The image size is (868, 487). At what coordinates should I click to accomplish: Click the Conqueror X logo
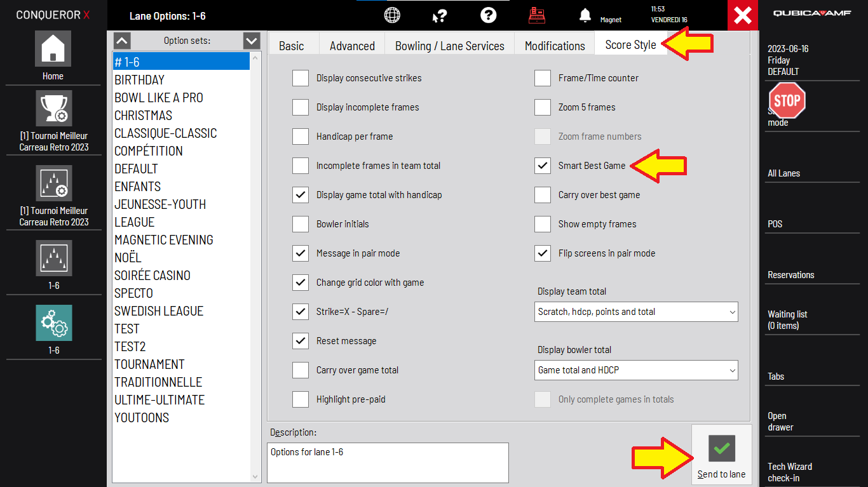point(53,15)
